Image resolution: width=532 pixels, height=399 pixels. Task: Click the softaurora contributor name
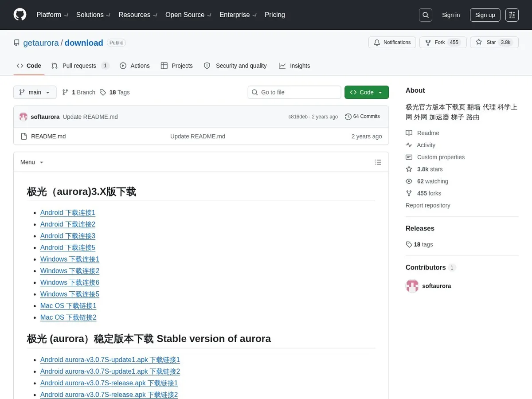click(437, 286)
